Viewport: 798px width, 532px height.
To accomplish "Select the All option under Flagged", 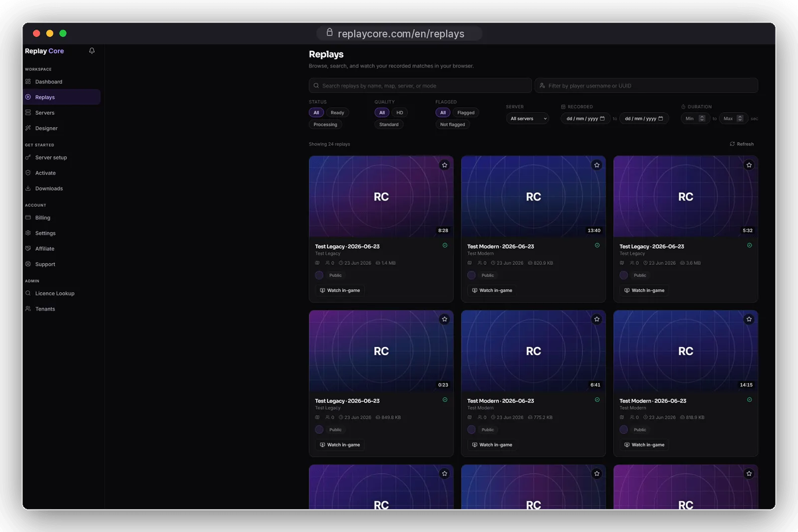I will coord(443,113).
